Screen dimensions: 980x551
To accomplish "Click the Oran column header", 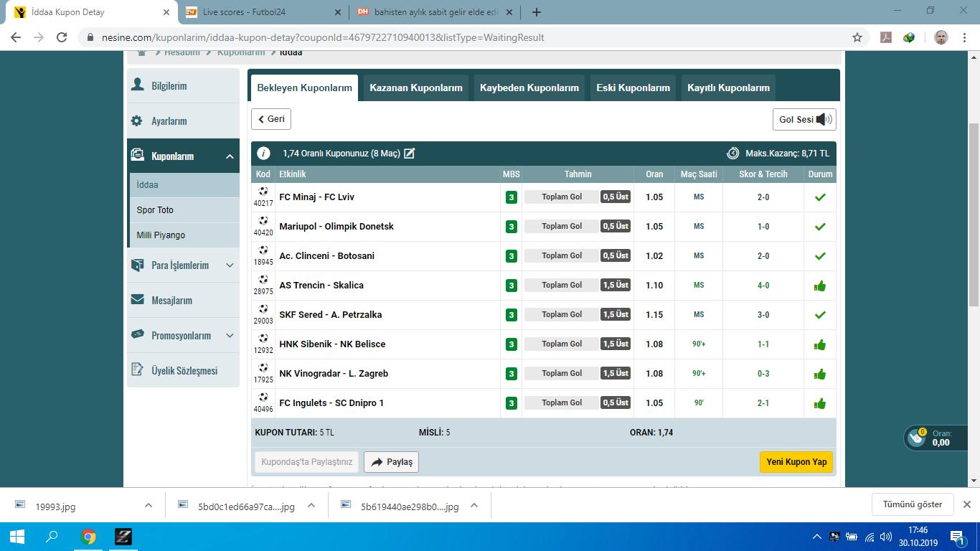I will [x=654, y=174].
